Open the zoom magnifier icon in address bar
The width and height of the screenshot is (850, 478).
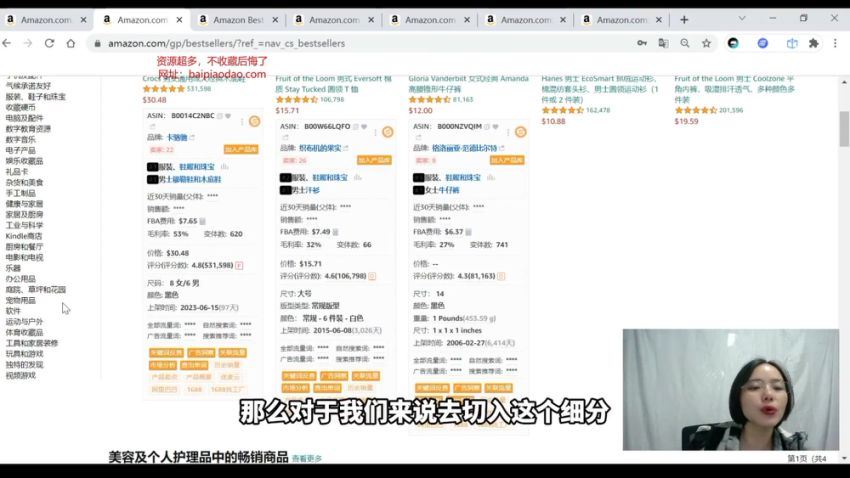(x=685, y=43)
